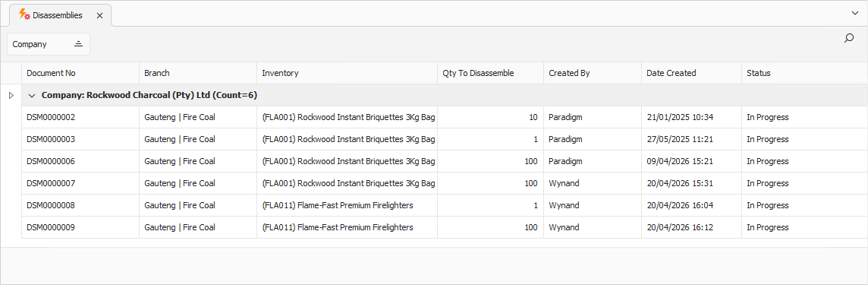Select document DSM0000008 row
This screenshot has width=868, height=285.
pyautogui.click(x=445, y=205)
